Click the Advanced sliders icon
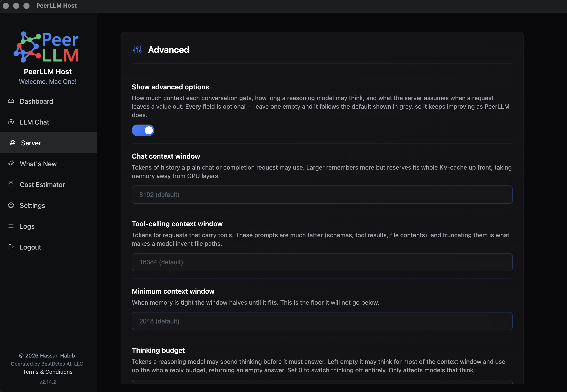Screen dimensions: 567x392 137,50
